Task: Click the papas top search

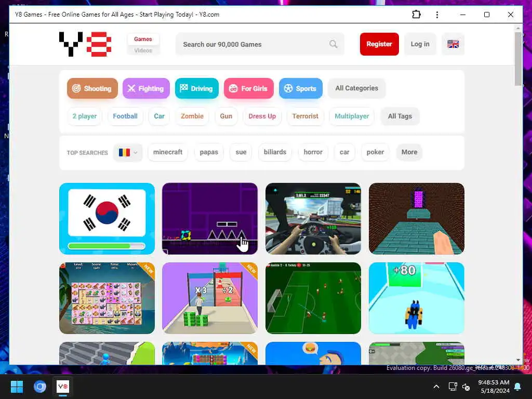Action: tap(209, 152)
